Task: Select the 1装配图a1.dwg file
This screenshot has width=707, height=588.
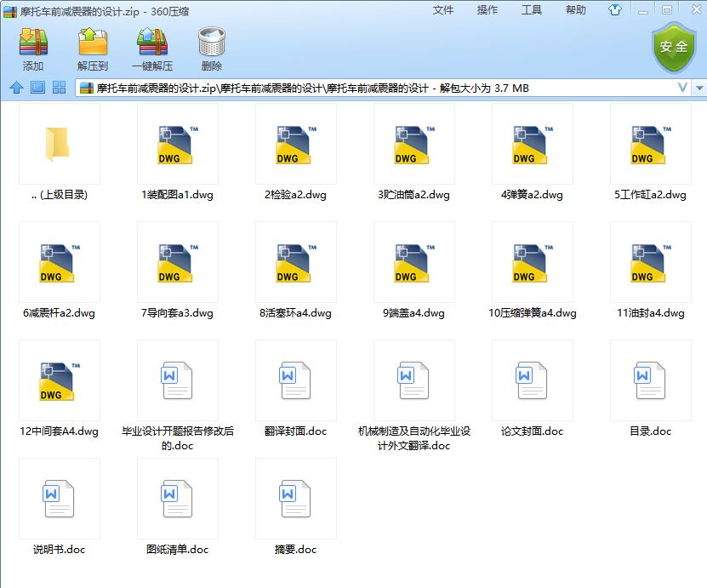Action: point(177,155)
